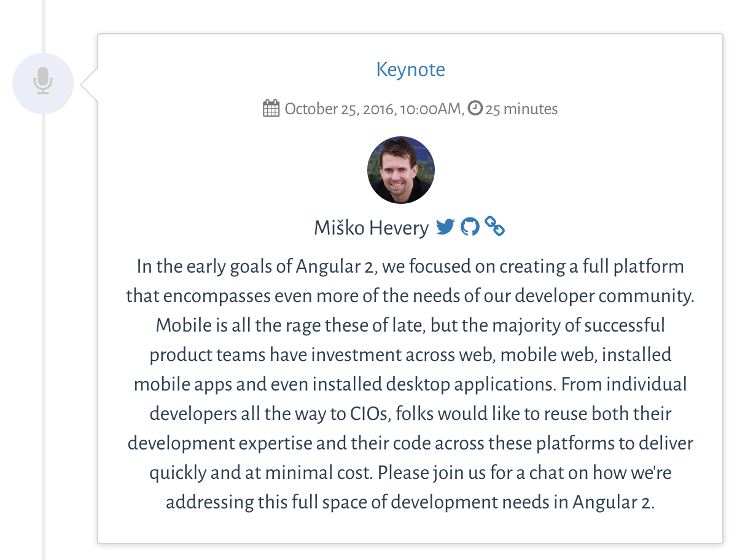Click the clock icon before the duration
Image resolution: width=737 pixels, height=560 pixels.
(x=475, y=108)
